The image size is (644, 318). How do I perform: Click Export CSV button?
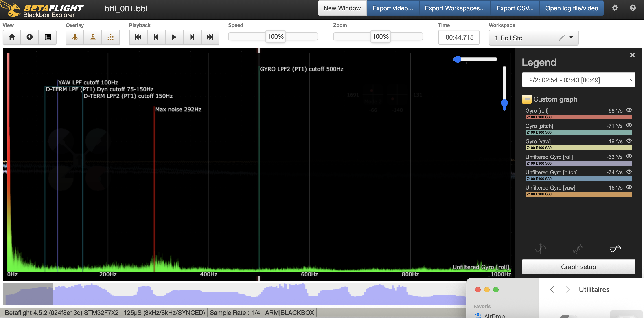click(515, 8)
